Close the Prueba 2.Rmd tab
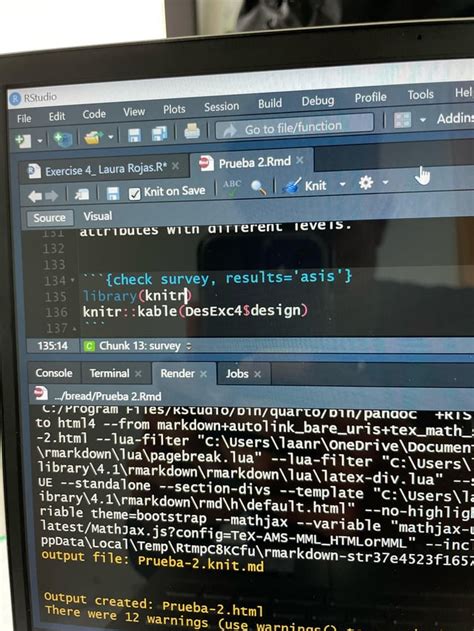This screenshot has width=474, height=631. pyautogui.click(x=299, y=161)
